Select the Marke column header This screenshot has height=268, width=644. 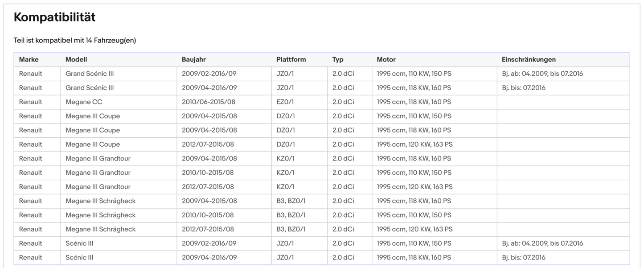(x=29, y=60)
